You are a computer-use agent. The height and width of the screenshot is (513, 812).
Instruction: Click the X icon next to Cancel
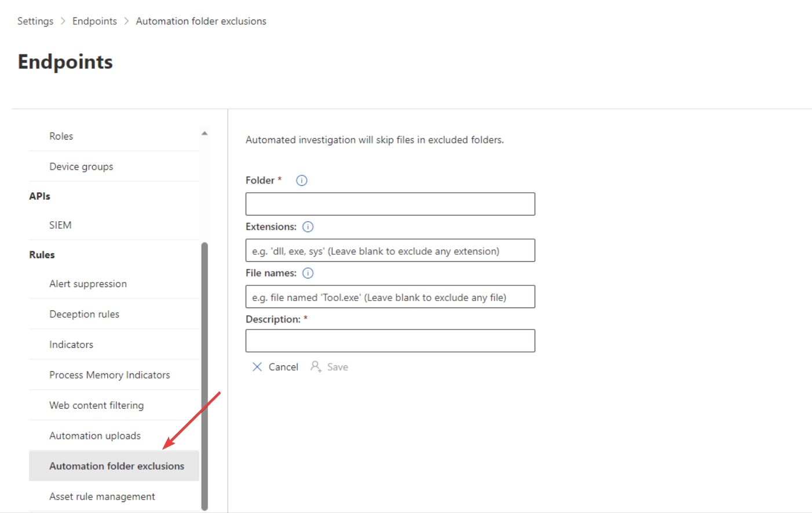[x=257, y=367]
